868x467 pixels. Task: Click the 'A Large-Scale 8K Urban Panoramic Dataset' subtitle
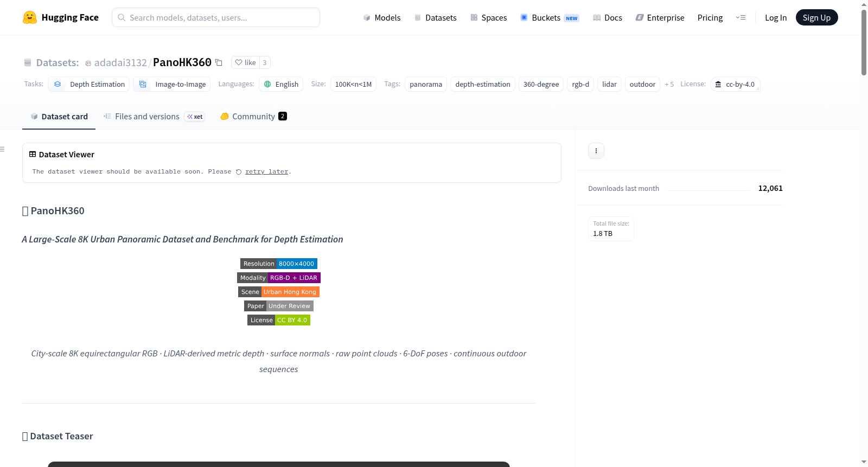tap(182, 239)
